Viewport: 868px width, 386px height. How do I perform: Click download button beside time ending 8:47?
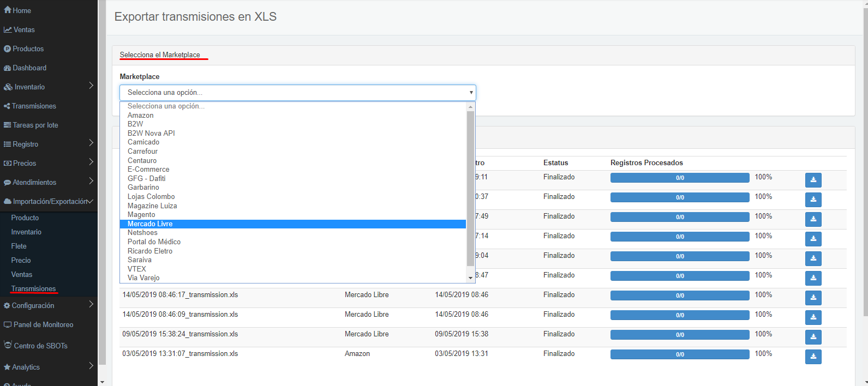(813, 278)
